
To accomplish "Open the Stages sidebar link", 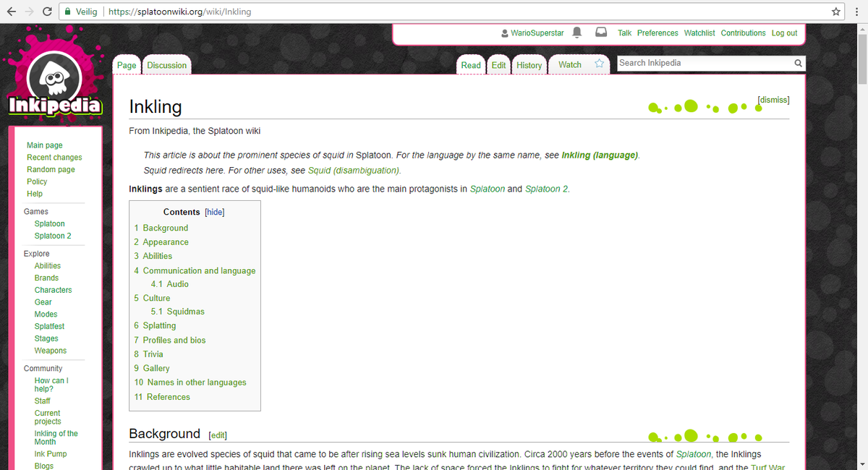I will (46, 339).
